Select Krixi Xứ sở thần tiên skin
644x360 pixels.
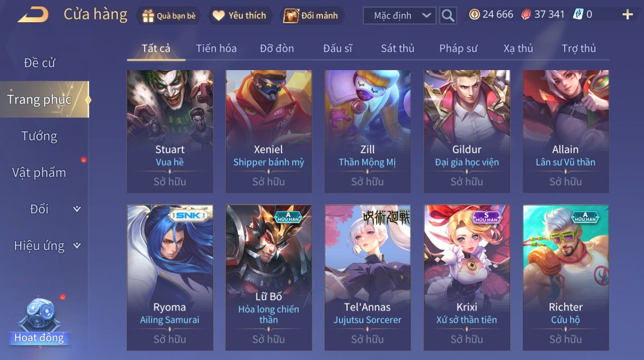[x=467, y=277]
